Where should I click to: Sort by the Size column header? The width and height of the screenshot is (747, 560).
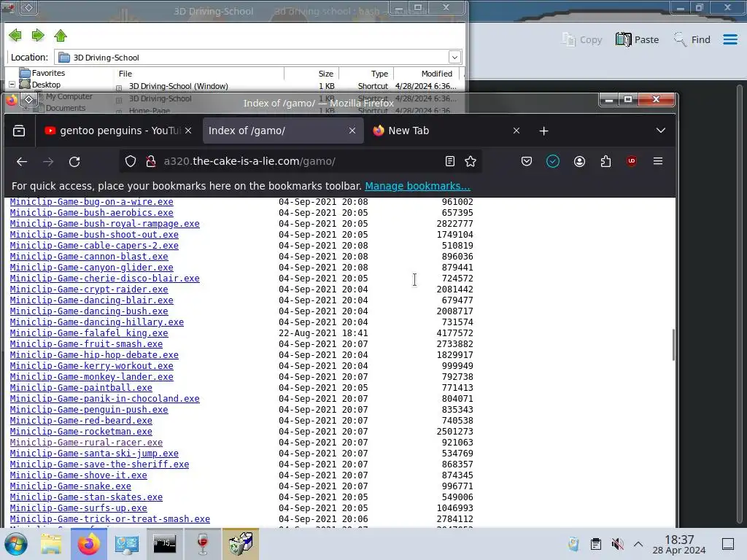click(x=325, y=74)
